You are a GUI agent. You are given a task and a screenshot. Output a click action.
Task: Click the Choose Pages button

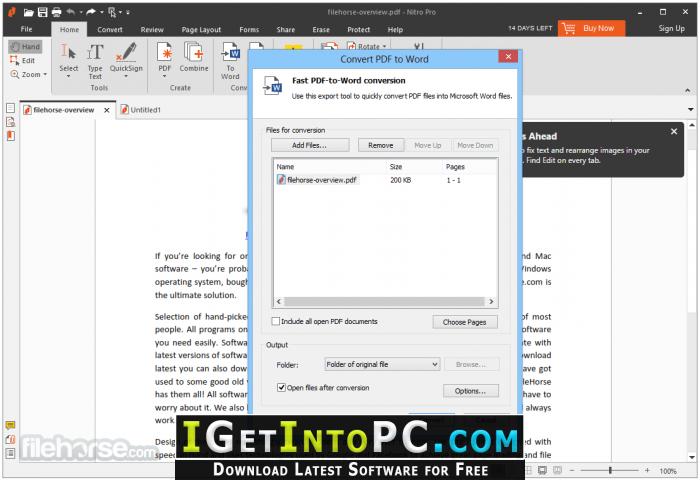[464, 322]
